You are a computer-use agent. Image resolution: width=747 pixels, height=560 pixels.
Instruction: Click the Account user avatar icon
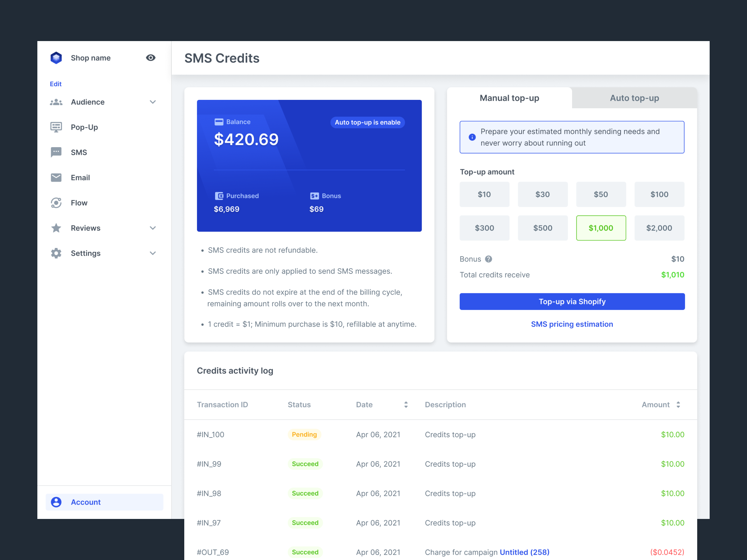point(56,502)
